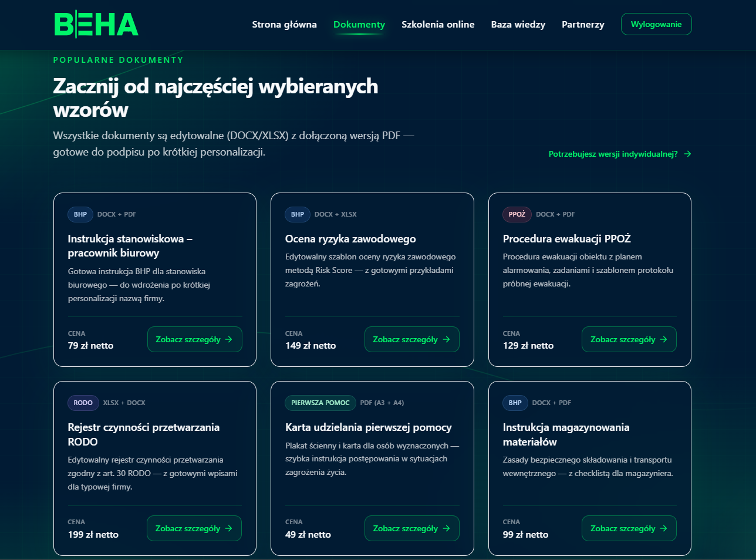Viewport: 756px width, 560px height.
Task: View details for Procedura ewakuacji PPOŻ
Action: coord(629,339)
